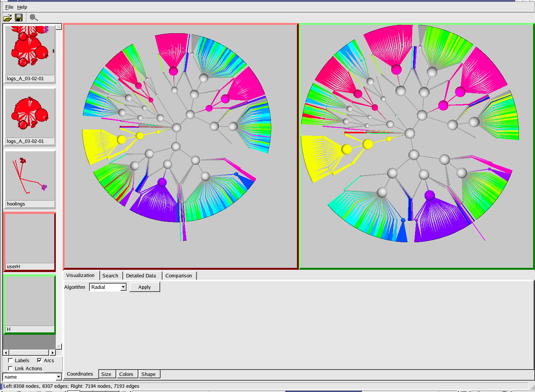Toggle the Arcs checkbox
This screenshot has height=392, width=535.
(39, 360)
